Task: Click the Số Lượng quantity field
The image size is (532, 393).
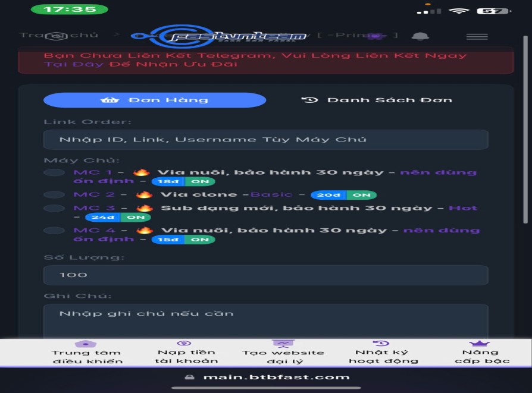Action: point(265,275)
